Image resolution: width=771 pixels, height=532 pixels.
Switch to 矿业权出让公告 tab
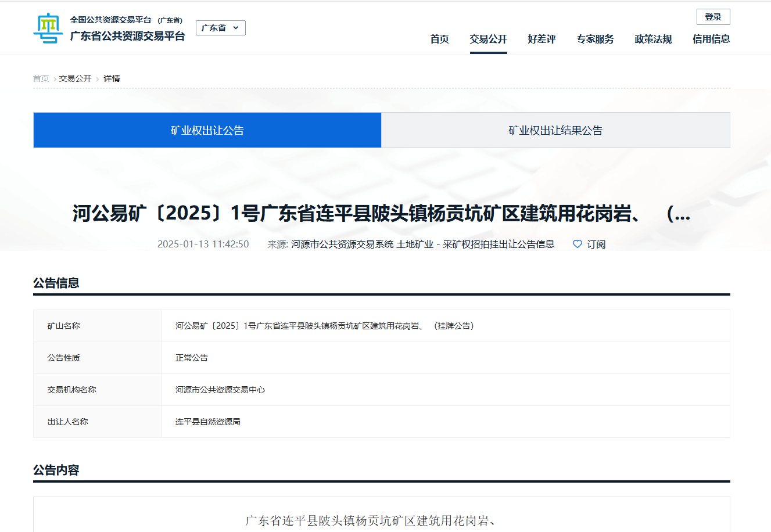coord(207,130)
